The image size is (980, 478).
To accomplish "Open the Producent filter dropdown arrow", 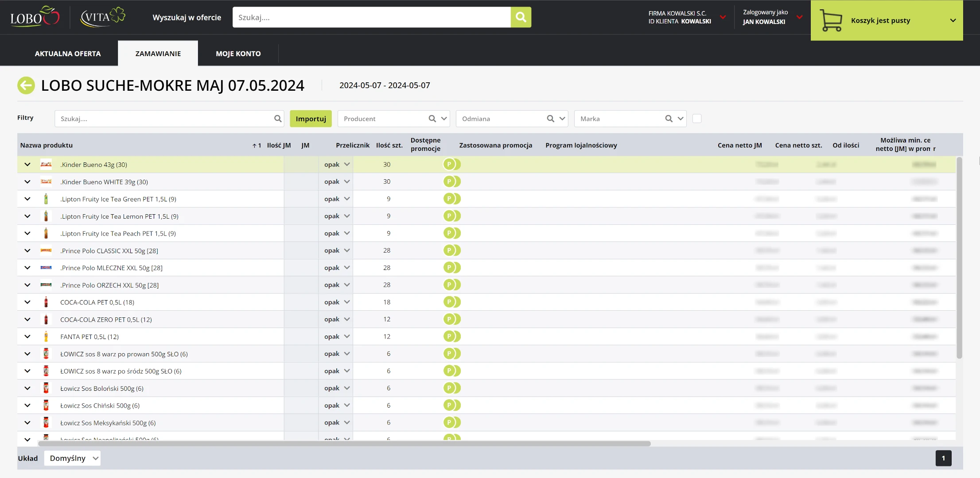I will tap(444, 119).
